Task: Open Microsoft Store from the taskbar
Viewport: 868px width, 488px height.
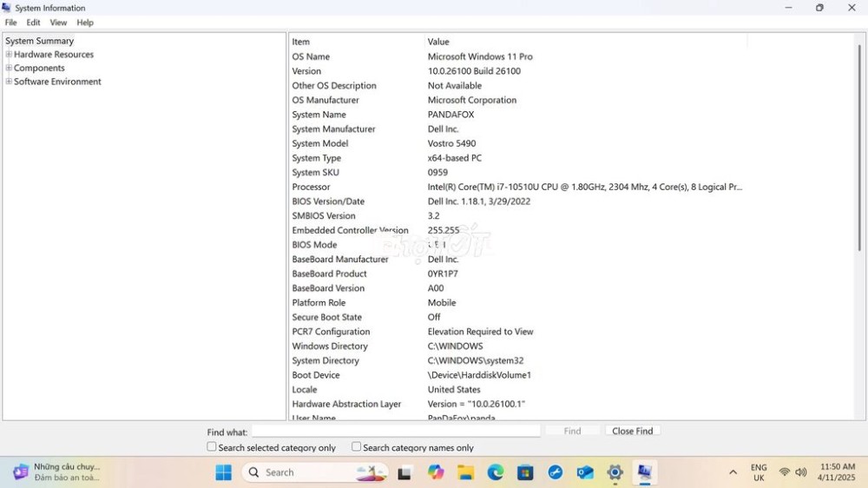Action: click(x=525, y=472)
